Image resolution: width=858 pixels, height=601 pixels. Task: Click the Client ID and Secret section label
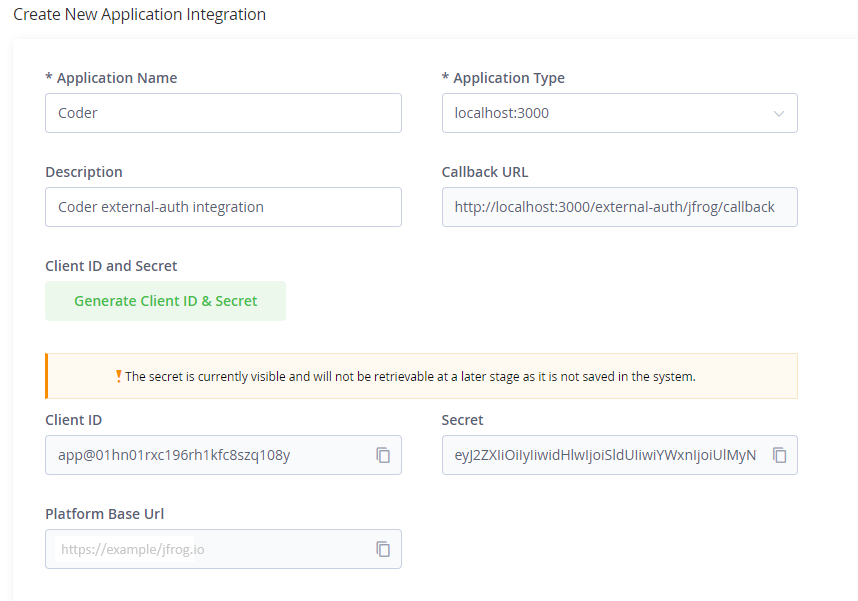[x=111, y=266]
